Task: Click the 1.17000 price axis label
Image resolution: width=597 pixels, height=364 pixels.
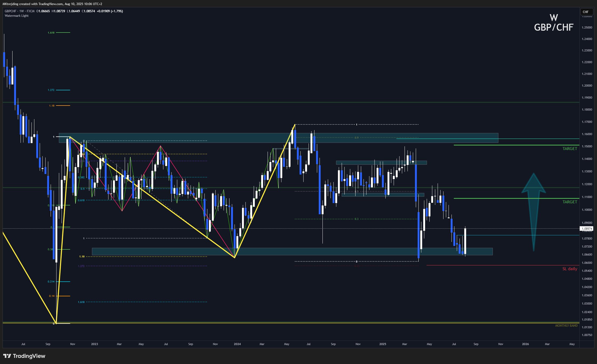Action: coord(587,122)
